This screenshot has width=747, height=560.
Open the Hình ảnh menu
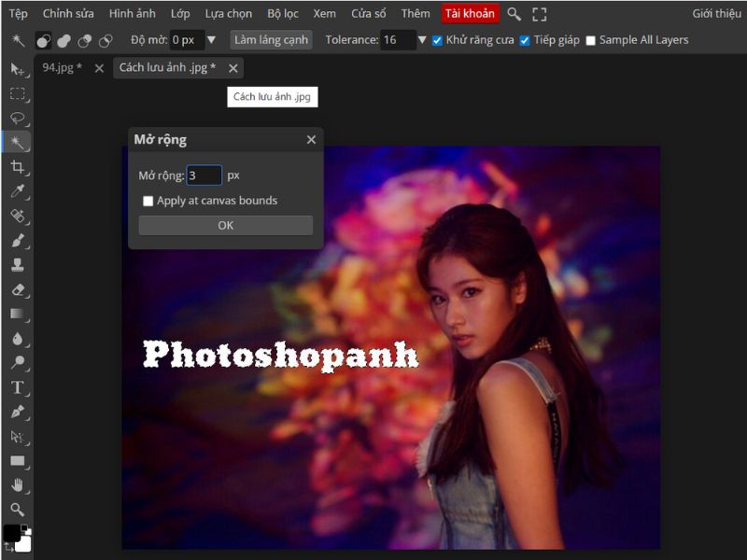(x=132, y=13)
